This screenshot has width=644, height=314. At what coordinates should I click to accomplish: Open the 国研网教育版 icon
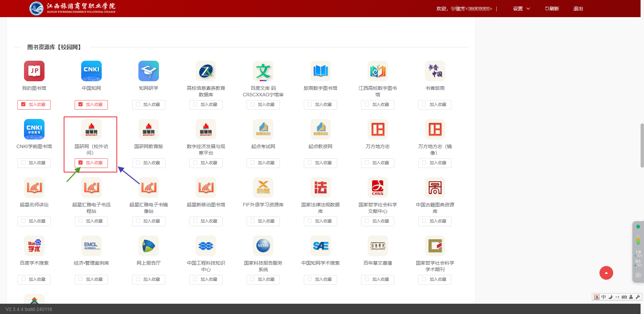tap(149, 129)
